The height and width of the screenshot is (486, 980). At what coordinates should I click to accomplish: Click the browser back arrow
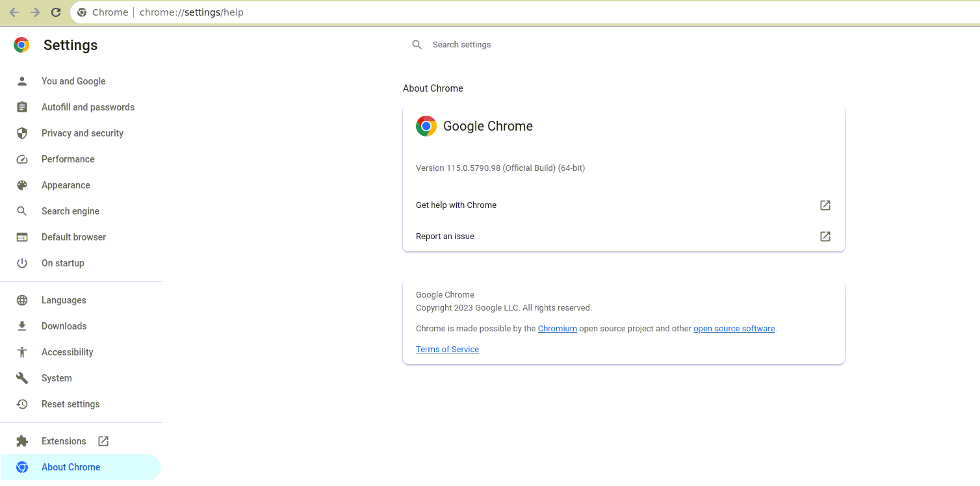click(x=14, y=12)
